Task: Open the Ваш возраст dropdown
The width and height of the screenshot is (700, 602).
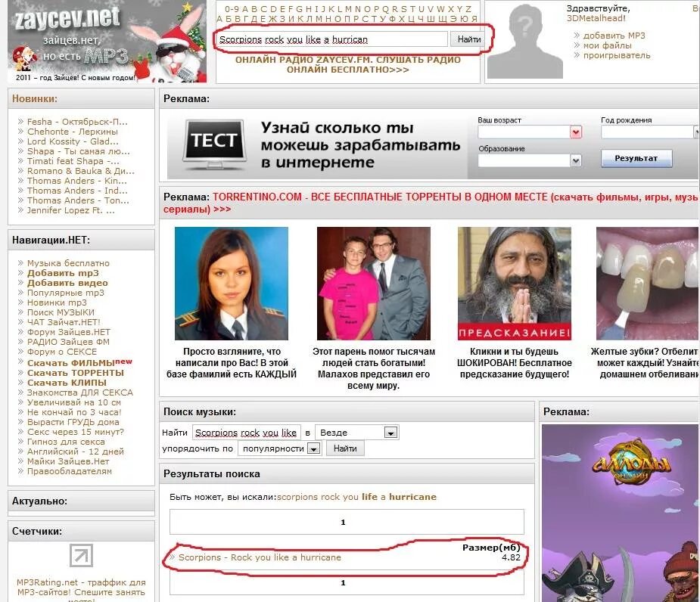Action: (x=530, y=132)
